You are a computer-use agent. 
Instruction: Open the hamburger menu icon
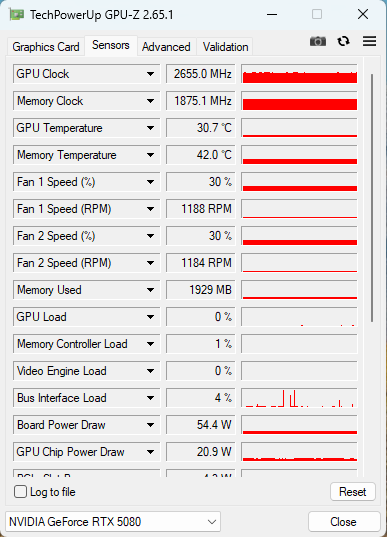(370, 41)
